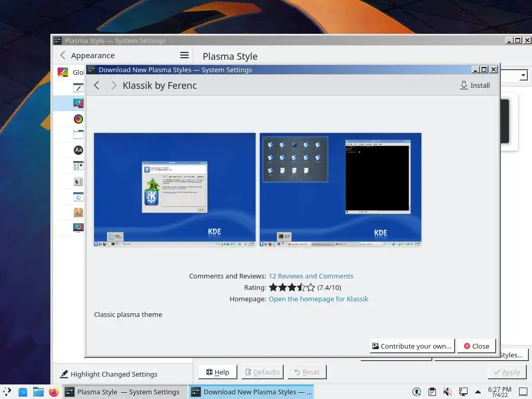
Task: Open Colors using the color wheel icon
Action: (78, 119)
